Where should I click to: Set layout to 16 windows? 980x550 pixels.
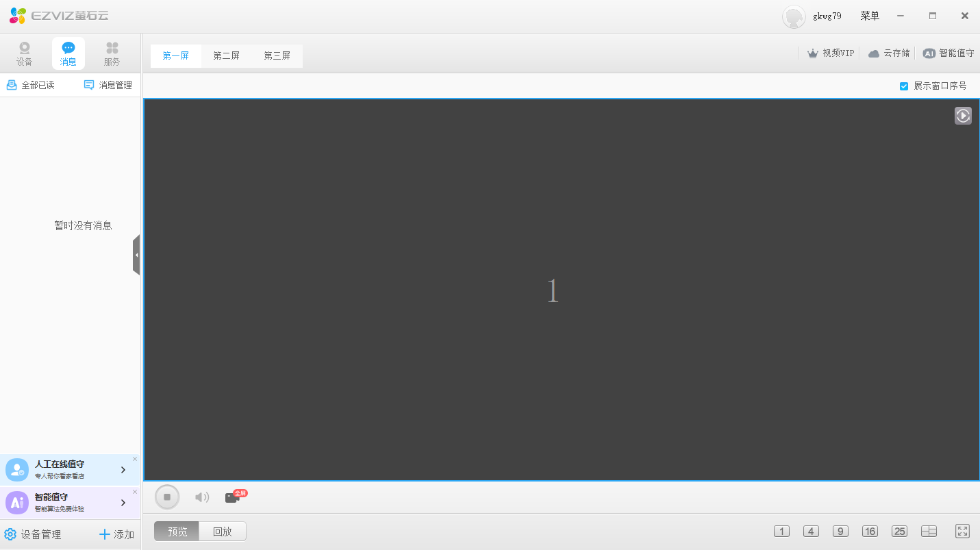(870, 532)
